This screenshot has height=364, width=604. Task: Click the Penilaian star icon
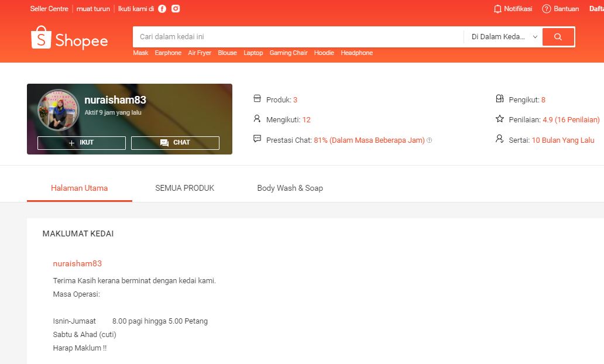(x=500, y=119)
